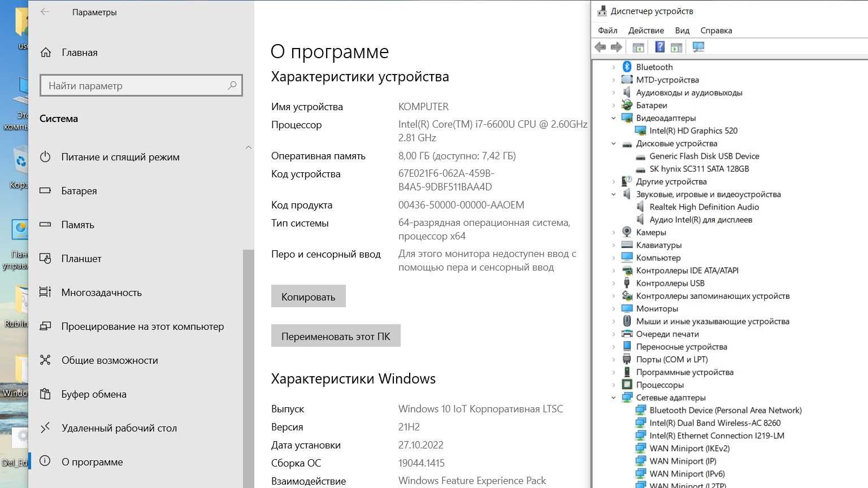868x488 pixels.
Task: Select Intel(R) Ethernet Connection I219-LM
Action: pos(717,435)
